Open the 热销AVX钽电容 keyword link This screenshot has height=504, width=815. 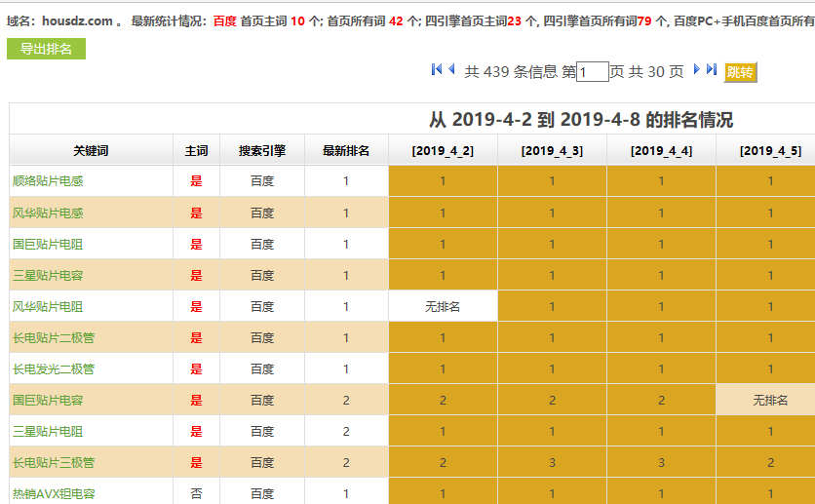click(54, 493)
